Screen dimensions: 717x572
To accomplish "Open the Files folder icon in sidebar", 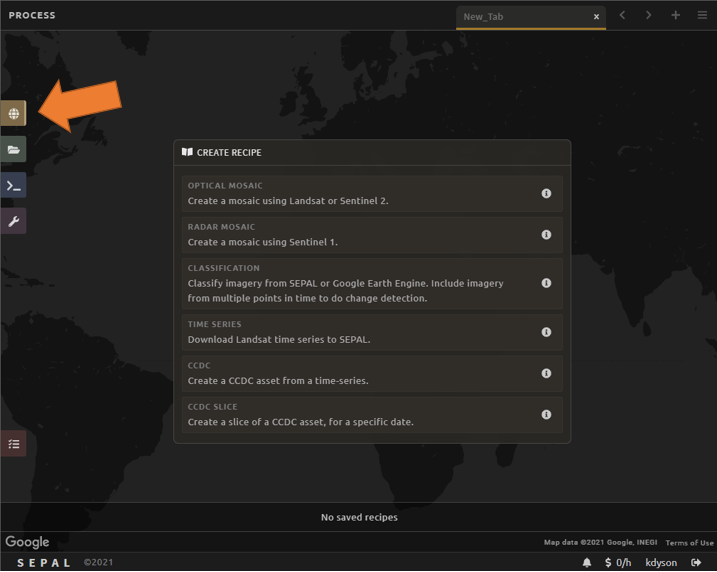I will 14,150.
